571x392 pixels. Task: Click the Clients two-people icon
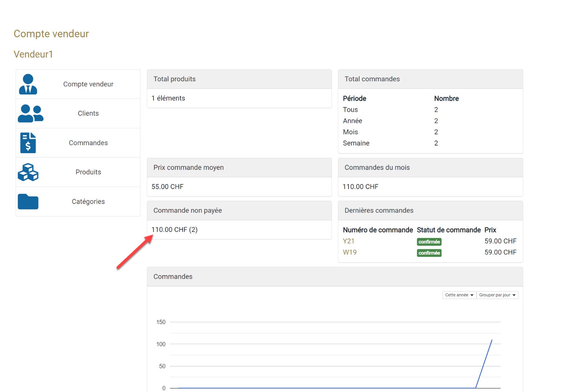click(30, 114)
